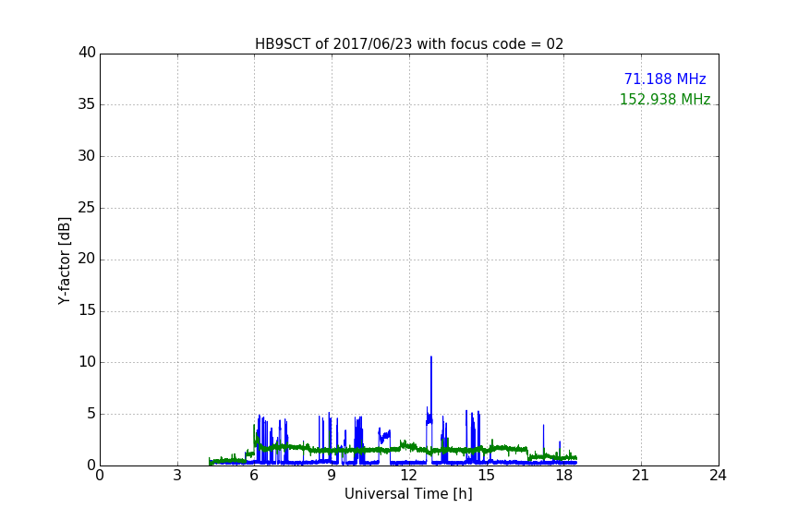
Task: Click the y-axis tick label '35'
Action: tap(87, 104)
